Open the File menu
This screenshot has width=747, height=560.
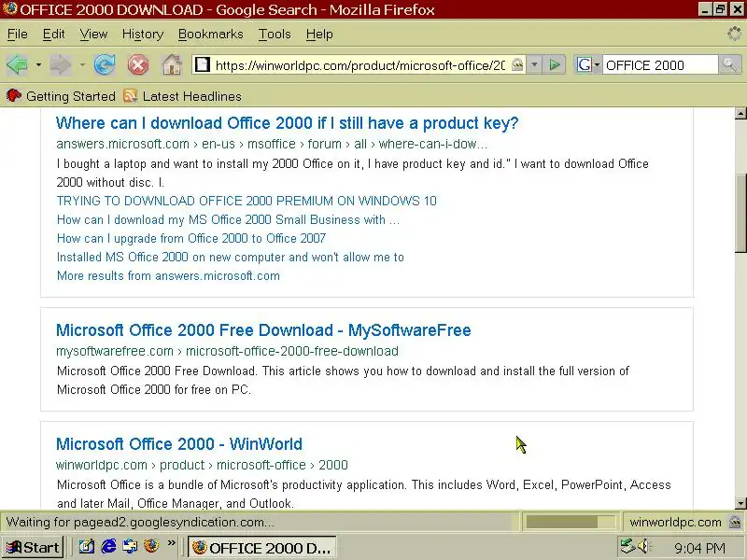click(18, 35)
